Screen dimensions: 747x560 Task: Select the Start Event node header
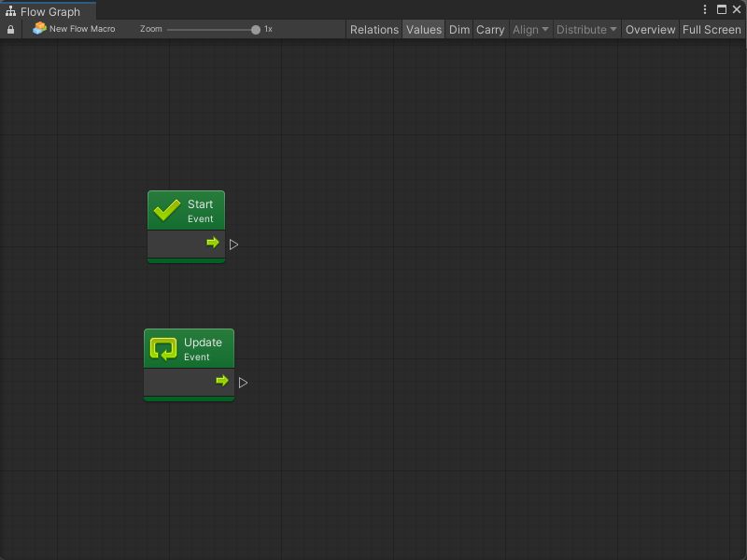coord(200,211)
